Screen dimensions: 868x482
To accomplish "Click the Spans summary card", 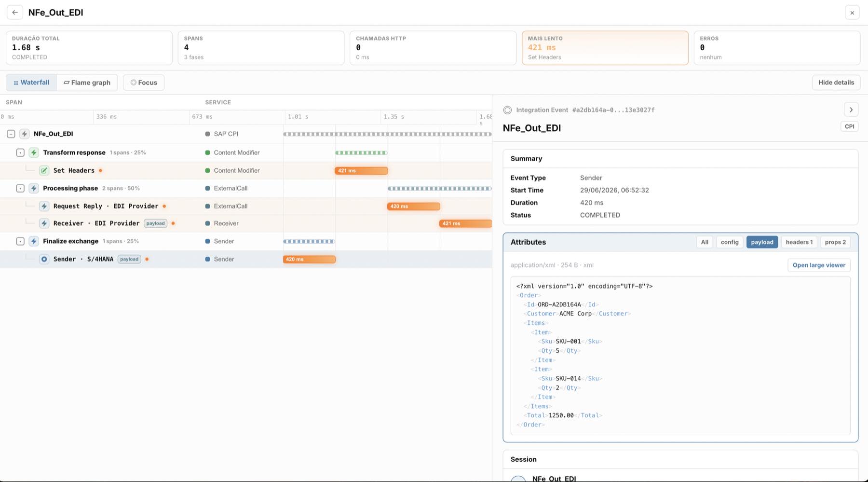I will click(x=261, y=48).
